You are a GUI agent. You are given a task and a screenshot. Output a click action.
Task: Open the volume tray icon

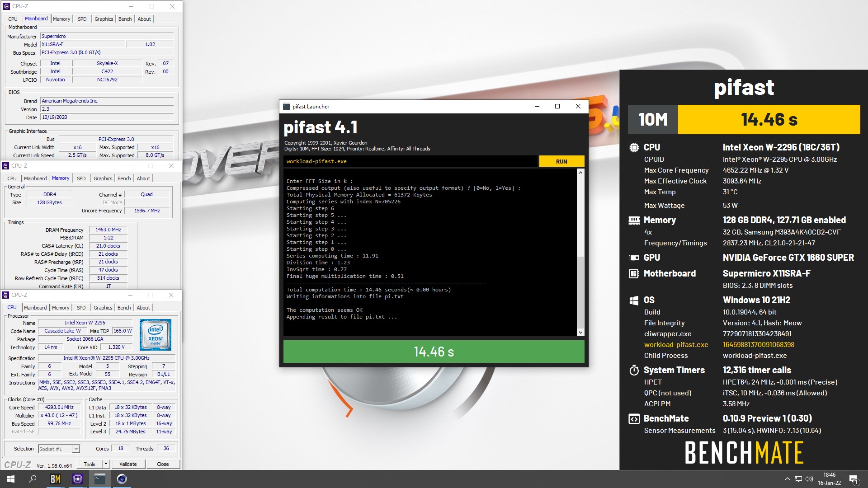[809, 479]
